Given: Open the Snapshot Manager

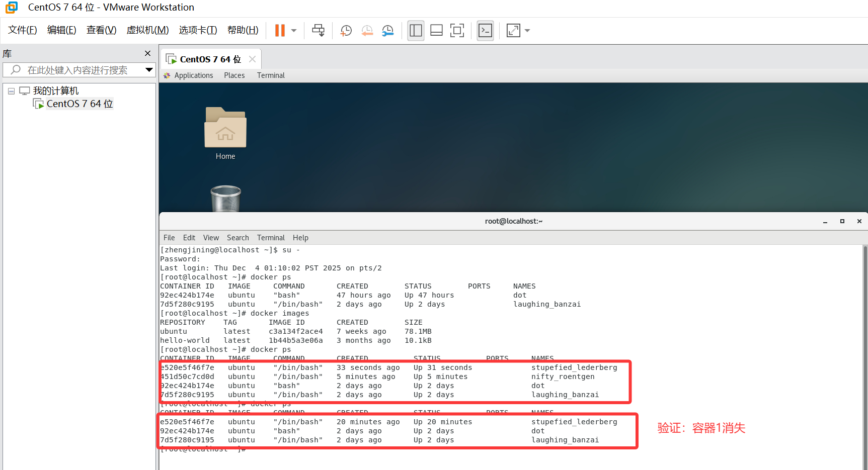Looking at the screenshot, I should [x=388, y=30].
